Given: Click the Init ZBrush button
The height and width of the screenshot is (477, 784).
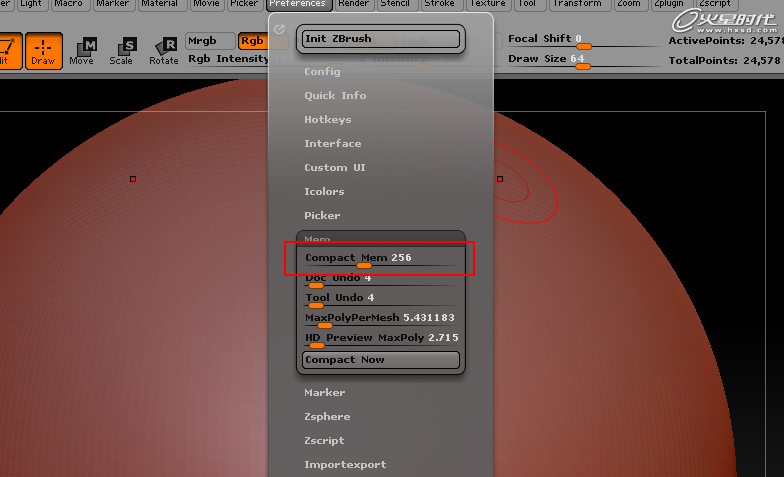Looking at the screenshot, I should [381, 39].
